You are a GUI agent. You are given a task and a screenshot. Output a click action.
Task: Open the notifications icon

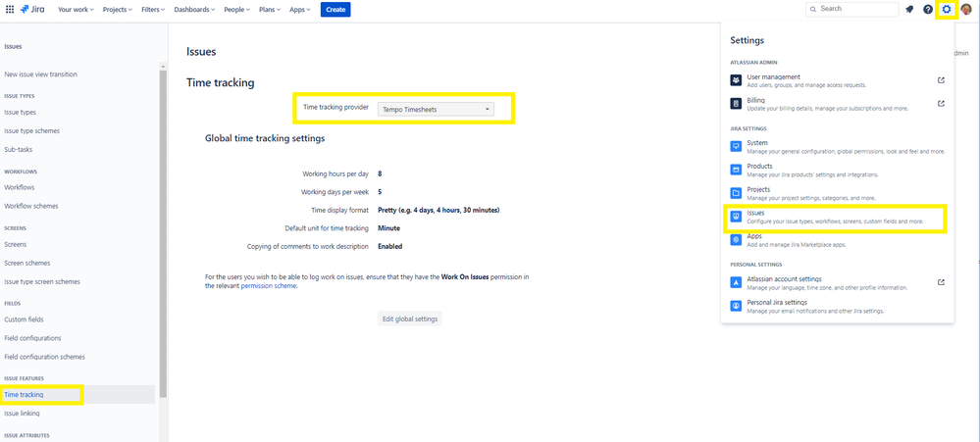point(909,10)
